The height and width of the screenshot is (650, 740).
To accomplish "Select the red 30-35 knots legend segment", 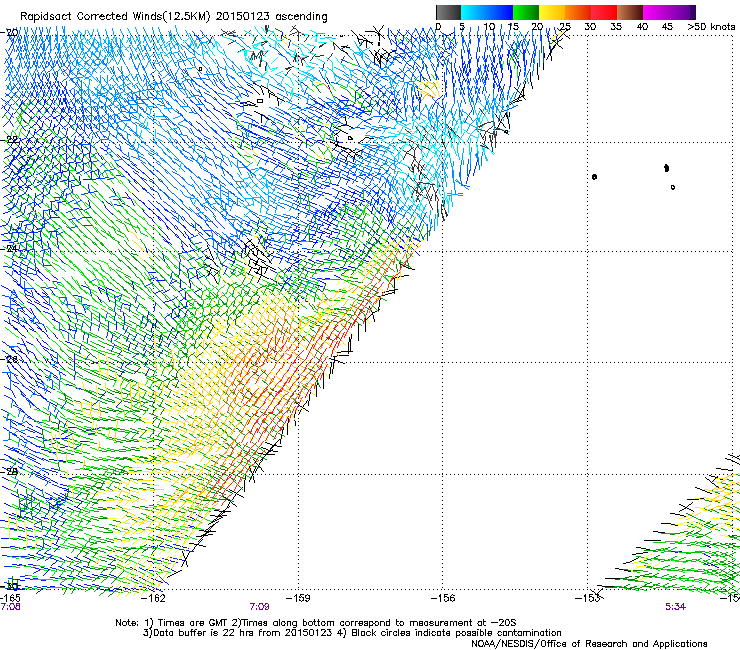I will click(604, 12).
